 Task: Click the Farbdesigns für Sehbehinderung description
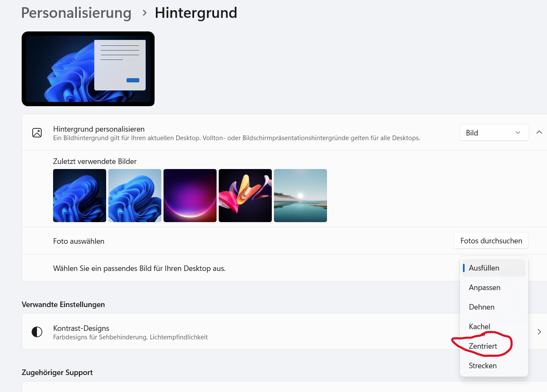pos(130,337)
